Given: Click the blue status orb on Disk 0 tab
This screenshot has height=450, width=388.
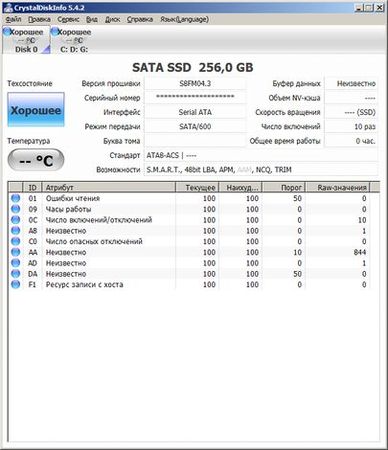Looking at the screenshot, I should coord(7,32).
